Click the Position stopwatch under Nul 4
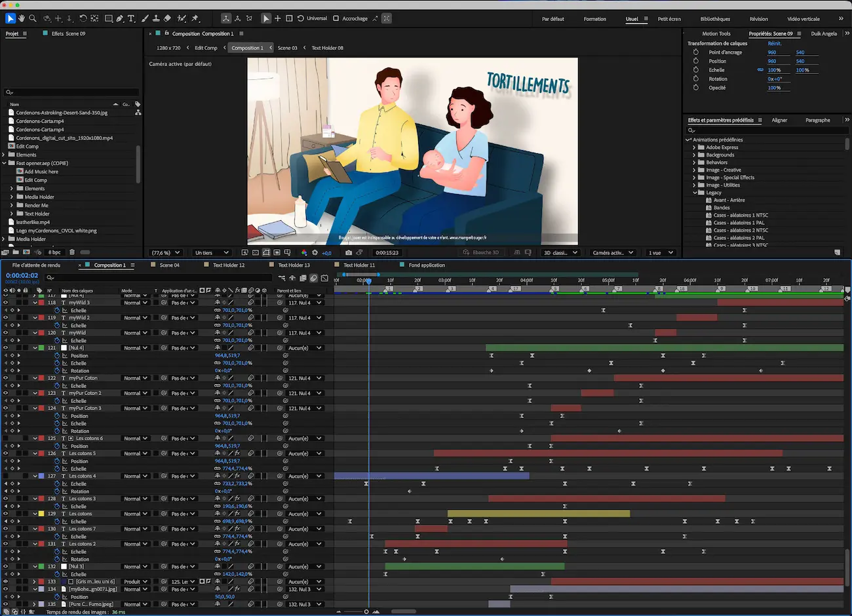Image resolution: width=852 pixels, height=616 pixels. tap(57, 356)
